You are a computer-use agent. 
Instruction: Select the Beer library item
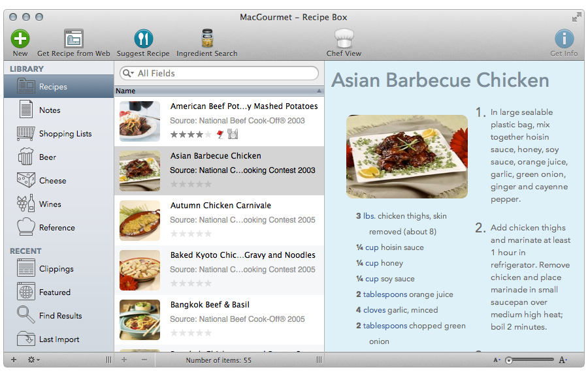click(59, 157)
